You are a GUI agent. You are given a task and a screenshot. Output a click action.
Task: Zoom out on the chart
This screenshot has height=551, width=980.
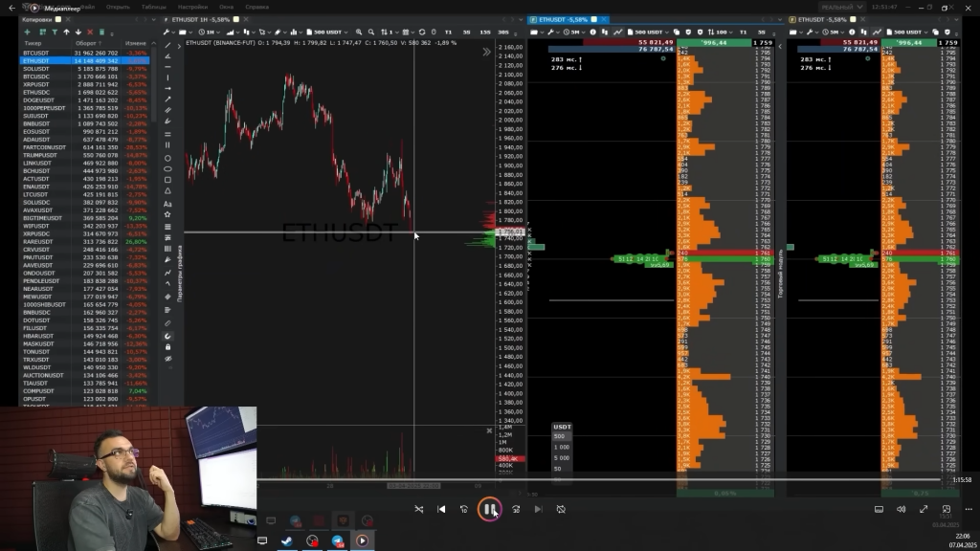(371, 32)
